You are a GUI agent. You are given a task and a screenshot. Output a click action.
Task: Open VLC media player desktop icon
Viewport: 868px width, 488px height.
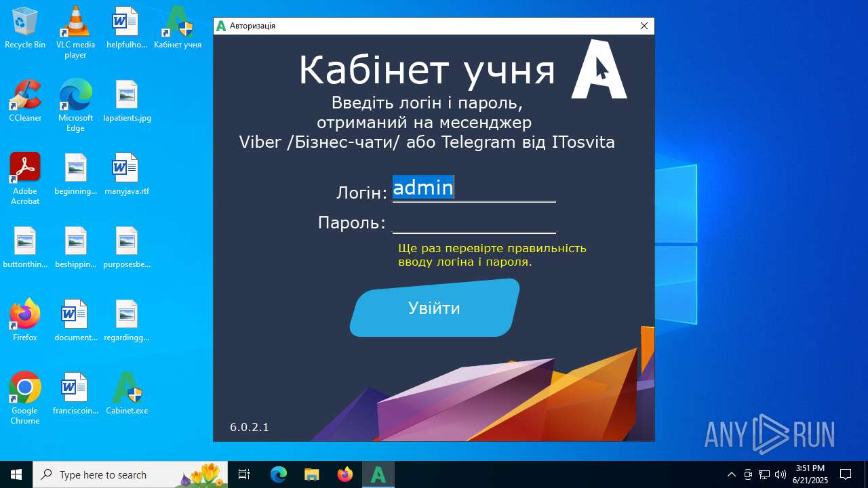point(75,33)
